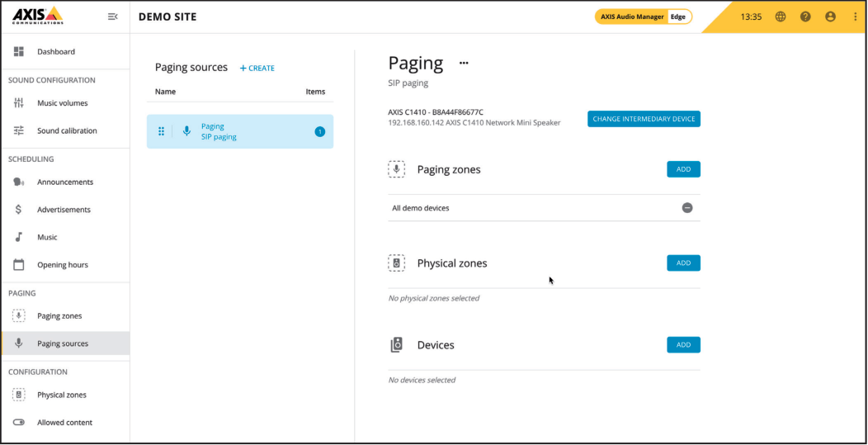Open the Dashboard grid icon
Screen dimensions: 868x445
[x=19, y=51]
